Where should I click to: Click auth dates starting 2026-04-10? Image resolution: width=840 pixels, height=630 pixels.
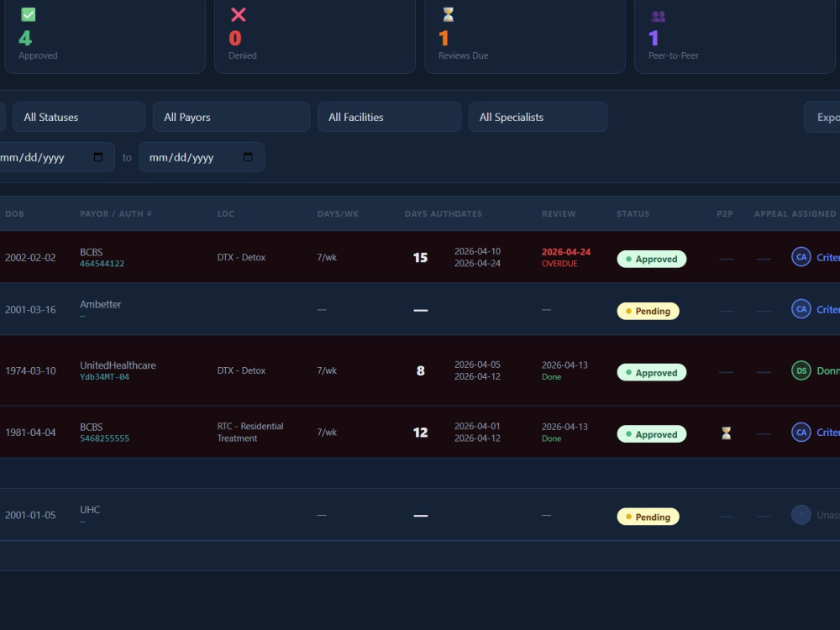[477, 257]
